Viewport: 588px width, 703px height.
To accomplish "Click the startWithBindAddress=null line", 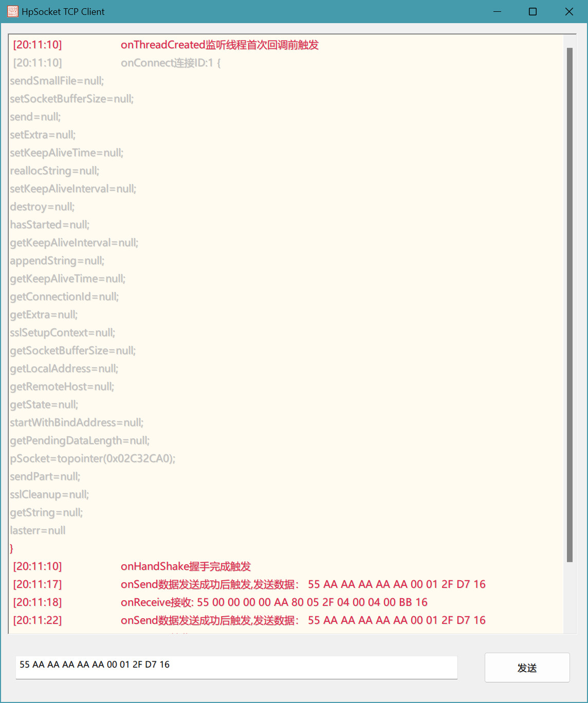I will click(77, 422).
